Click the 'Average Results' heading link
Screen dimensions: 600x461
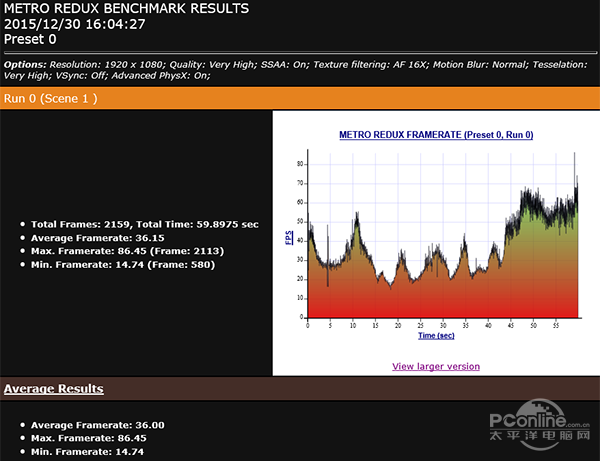click(x=54, y=389)
